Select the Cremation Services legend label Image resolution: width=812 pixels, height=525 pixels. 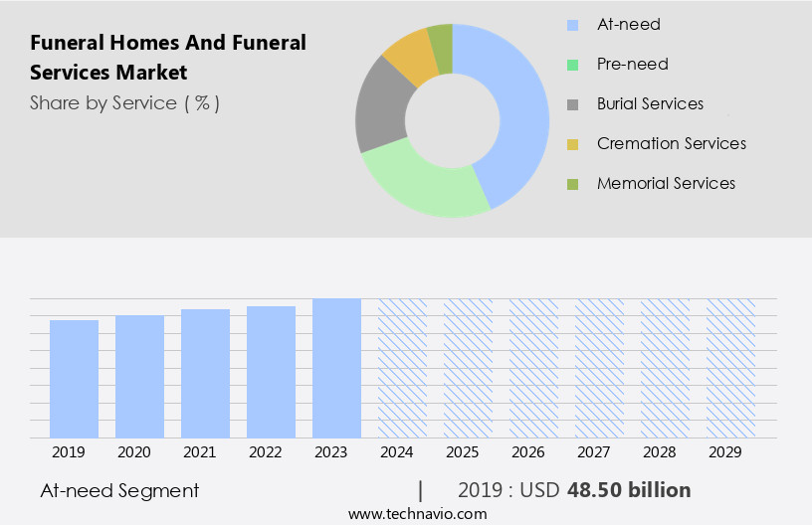point(671,144)
